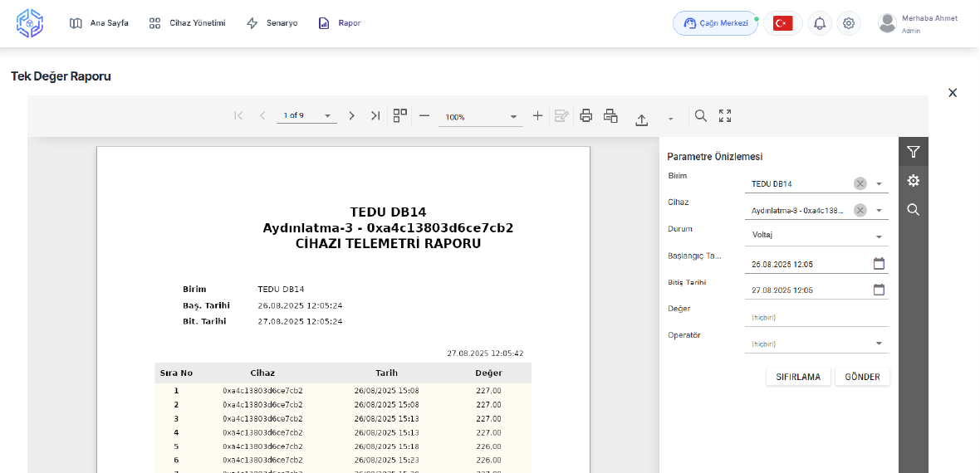Open the Başlangıç Tarihi calendar picker

(x=879, y=264)
